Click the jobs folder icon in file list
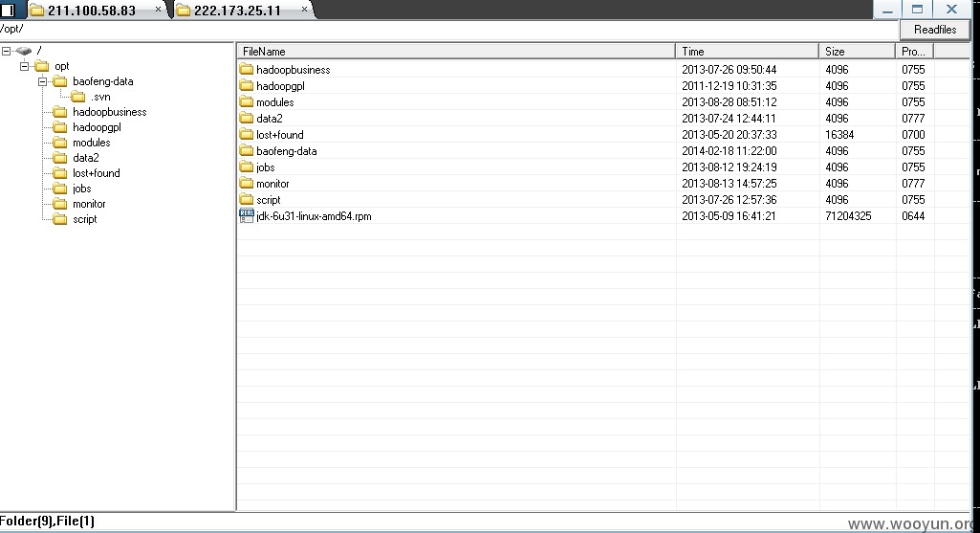 [x=247, y=167]
